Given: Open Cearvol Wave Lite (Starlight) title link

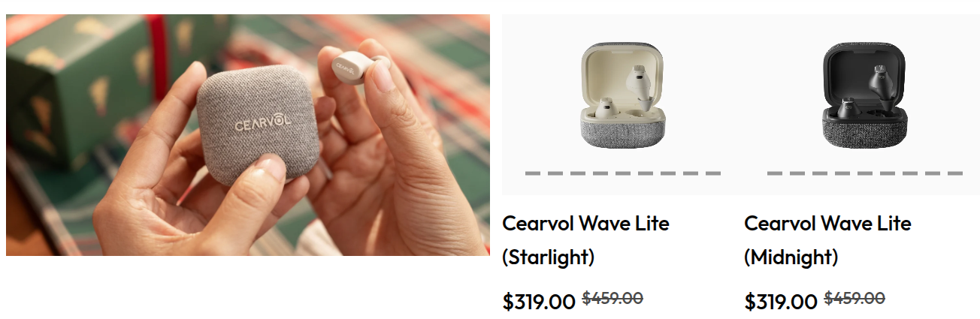Looking at the screenshot, I should click(x=585, y=240).
